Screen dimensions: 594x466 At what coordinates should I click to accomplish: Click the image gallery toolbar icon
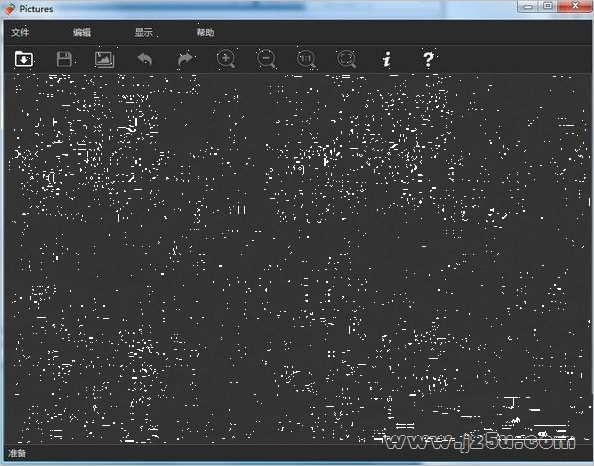click(105, 59)
